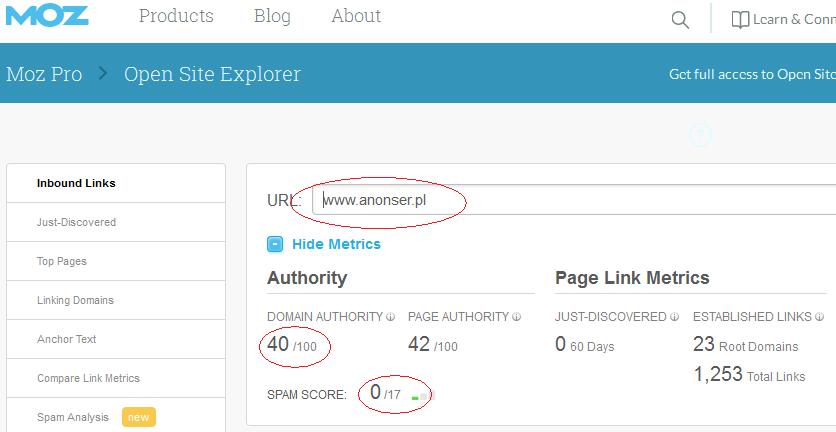Screen dimensions: 836x432
Task: Select the Spam Analysis tab
Action: pos(116,415)
